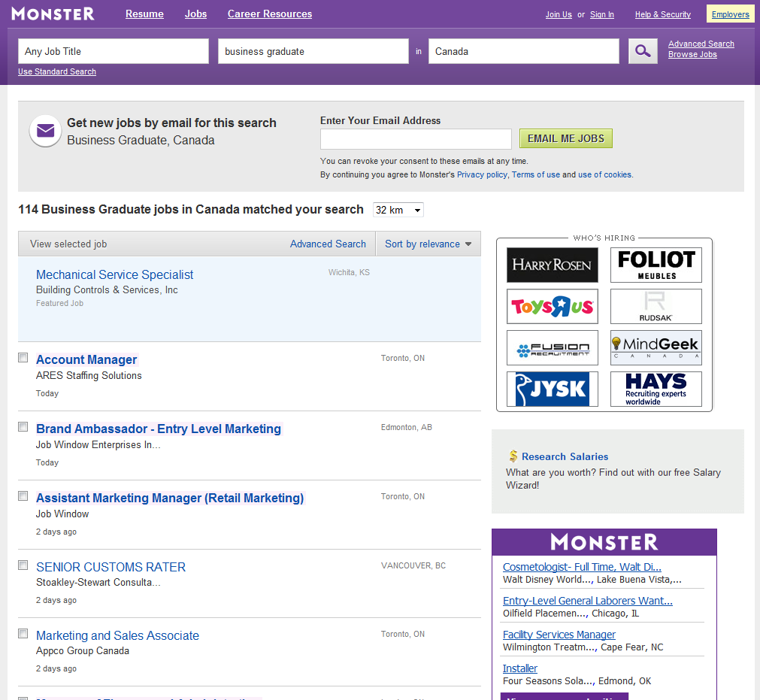This screenshot has width=760, height=700.
Task: Open the Marketing and Sales Associate listing
Action: click(x=117, y=635)
